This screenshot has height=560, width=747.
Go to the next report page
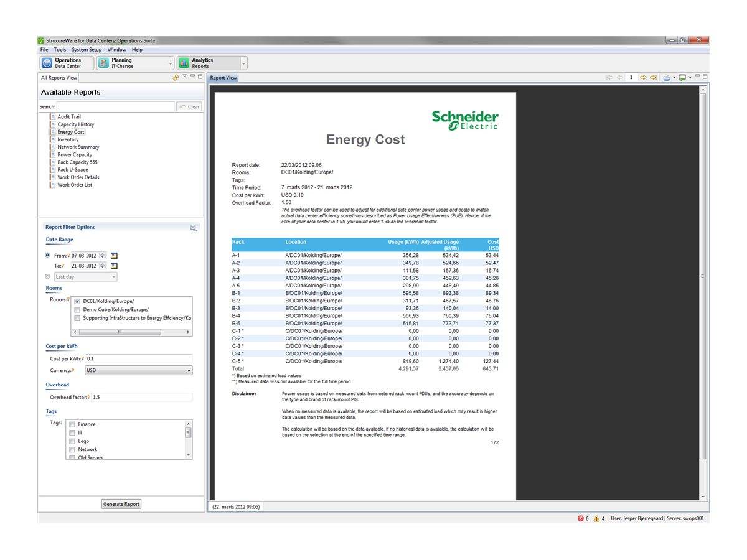[642, 77]
